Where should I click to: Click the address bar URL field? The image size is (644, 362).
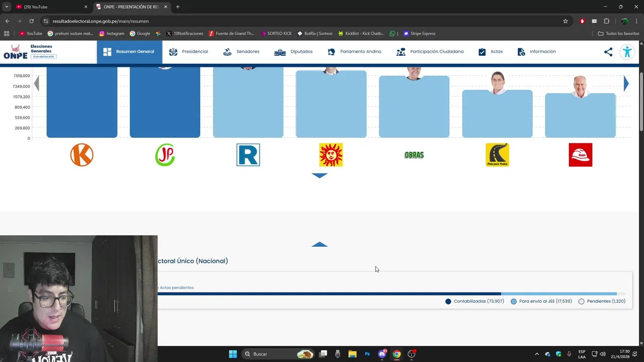coord(302,21)
